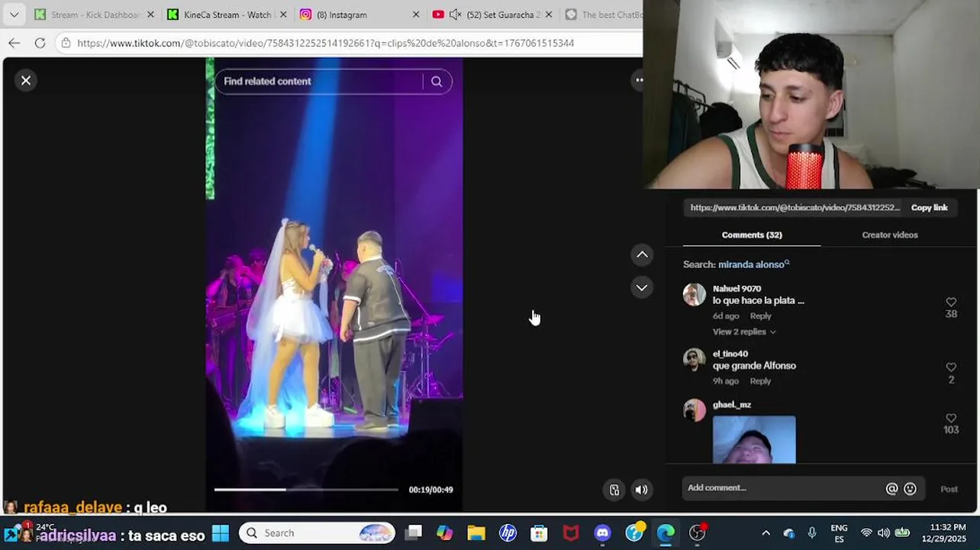Open Task View from the taskbar
This screenshot has height=550, width=980.
point(413,533)
